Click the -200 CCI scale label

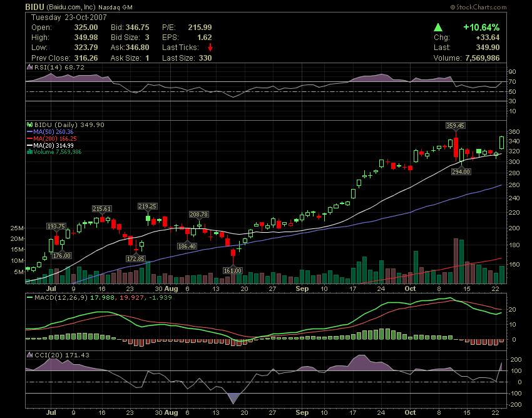click(515, 404)
